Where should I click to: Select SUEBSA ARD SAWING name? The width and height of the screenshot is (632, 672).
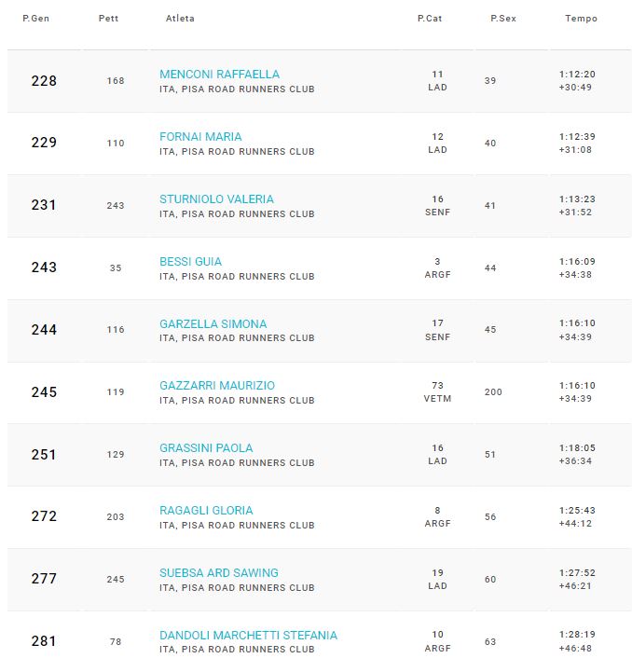pyautogui.click(x=219, y=573)
